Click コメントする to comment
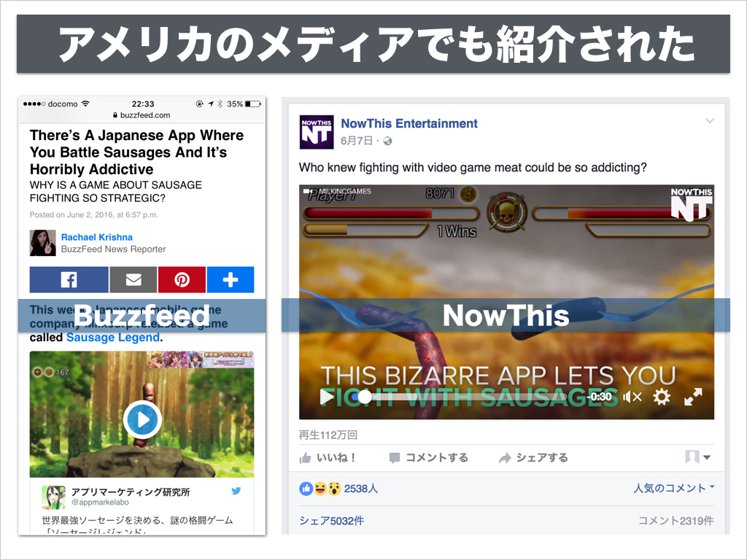 [428, 458]
